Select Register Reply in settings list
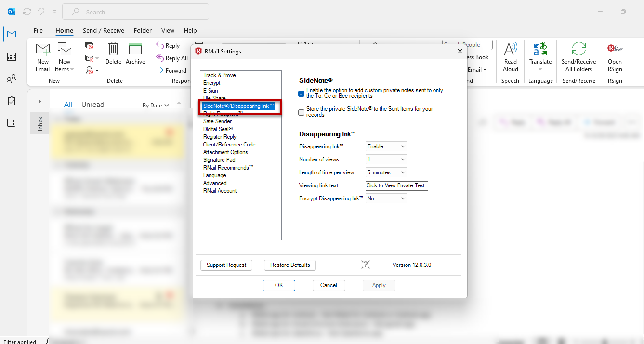The image size is (644, 344). coord(220,137)
